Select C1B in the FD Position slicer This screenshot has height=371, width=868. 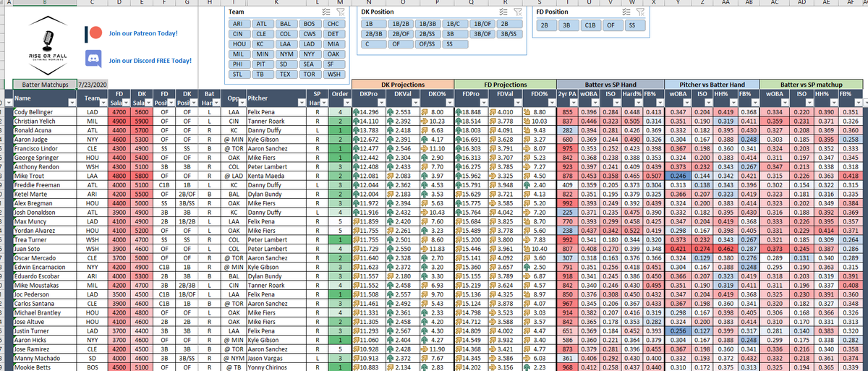point(590,24)
